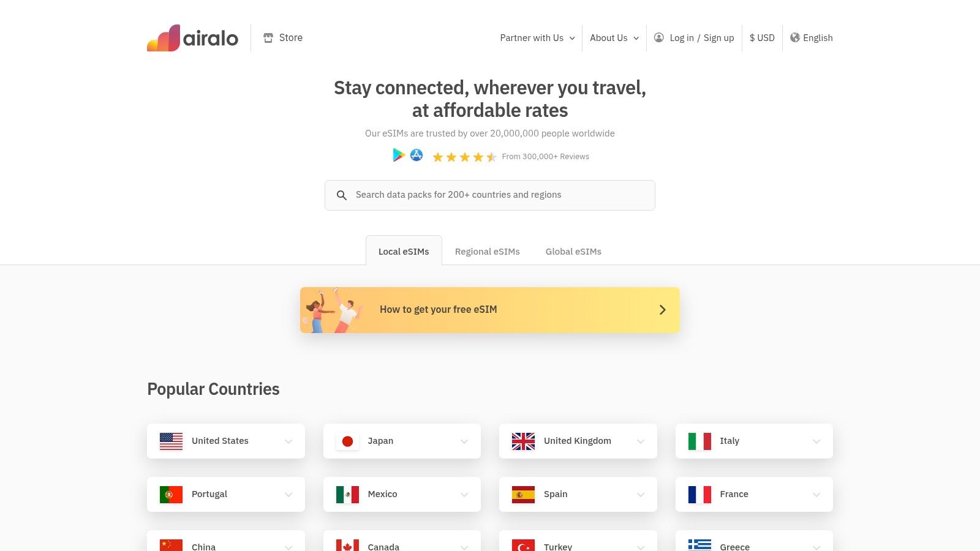
Task: Click the Store shop icon in header
Action: (268, 38)
